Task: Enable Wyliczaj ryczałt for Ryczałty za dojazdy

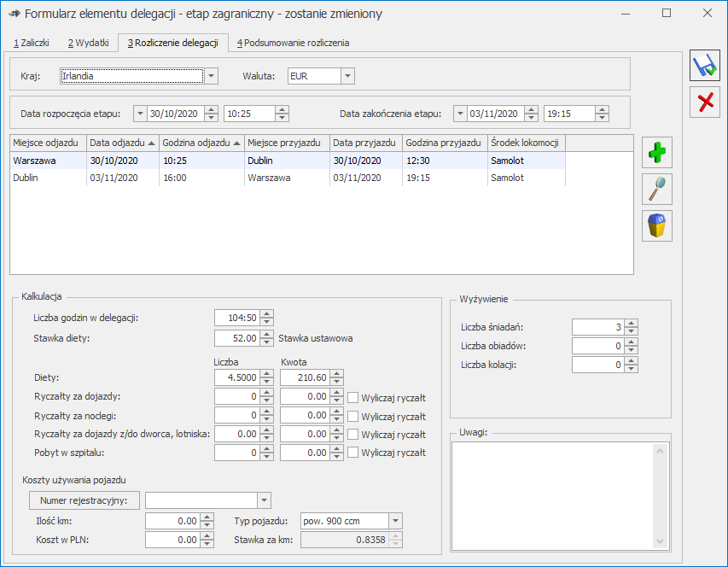Action: point(353,397)
